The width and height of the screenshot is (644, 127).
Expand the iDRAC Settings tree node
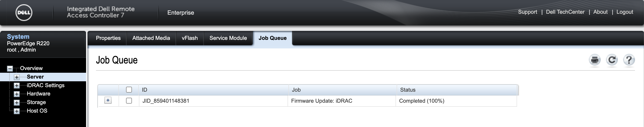[x=16, y=85]
